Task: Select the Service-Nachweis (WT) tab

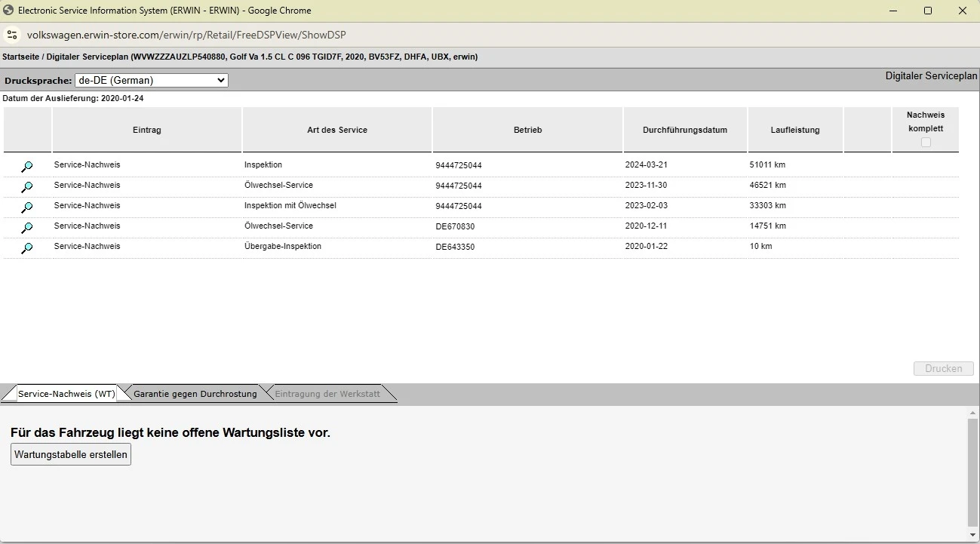Action: (66, 394)
